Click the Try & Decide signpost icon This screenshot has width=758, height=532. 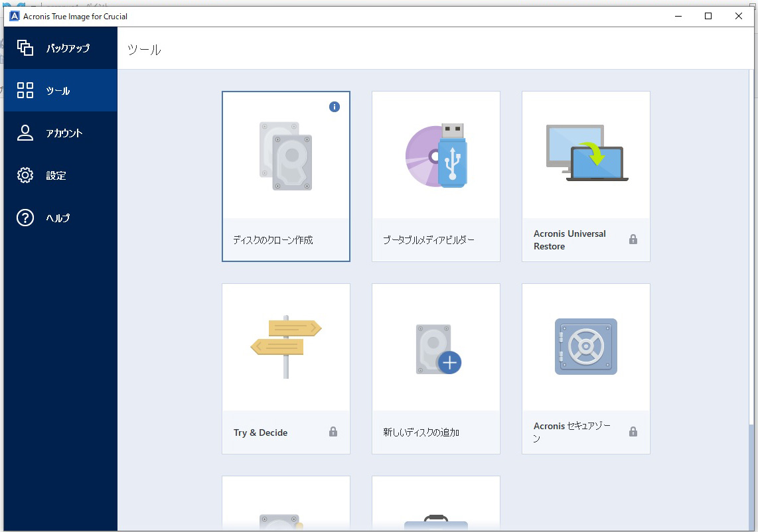tap(285, 347)
